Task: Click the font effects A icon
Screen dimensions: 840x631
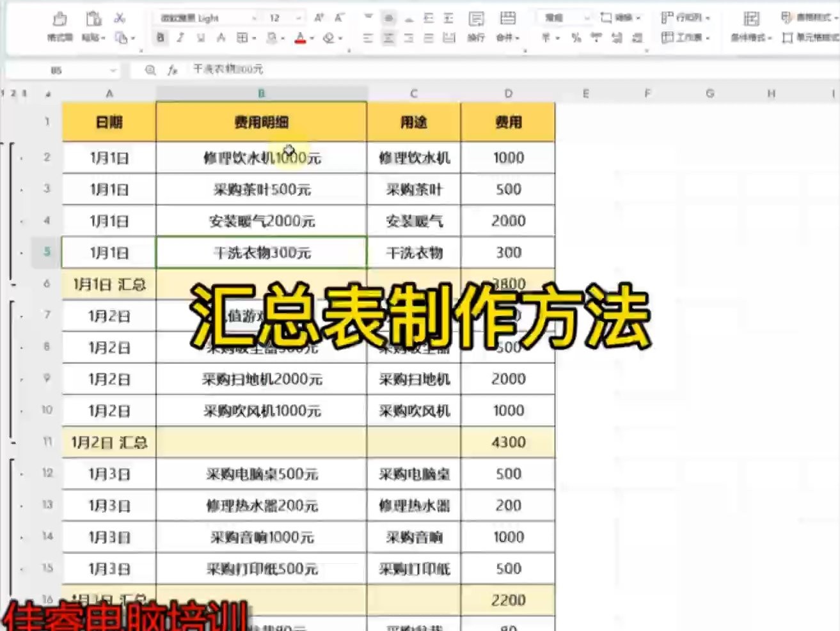Action: (221, 38)
